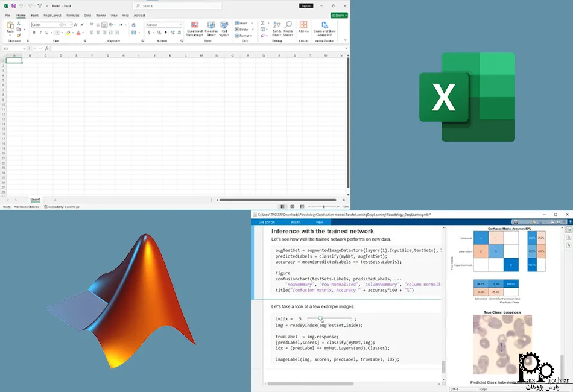Click the AutoSum sigma icon
The image size is (573, 392).
point(263,23)
